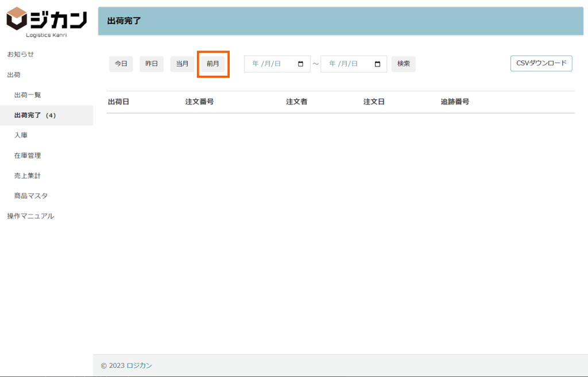Focus the end date input field
The image size is (588, 377).
(x=346, y=64)
